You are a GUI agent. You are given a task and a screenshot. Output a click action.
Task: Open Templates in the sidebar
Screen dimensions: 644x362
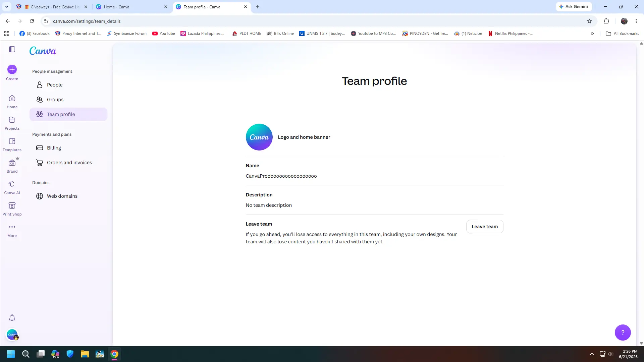coord(12,144)
